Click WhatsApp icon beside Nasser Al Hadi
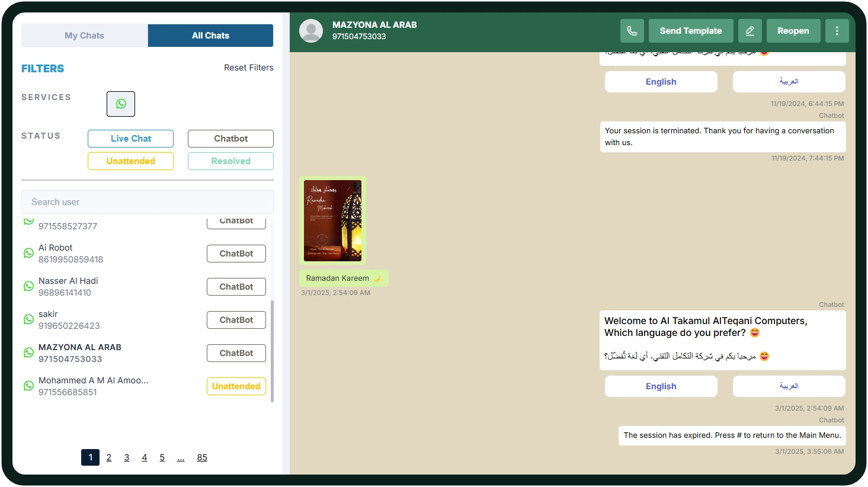The width and height of the screenshot is (868, 487). (28, 286)
